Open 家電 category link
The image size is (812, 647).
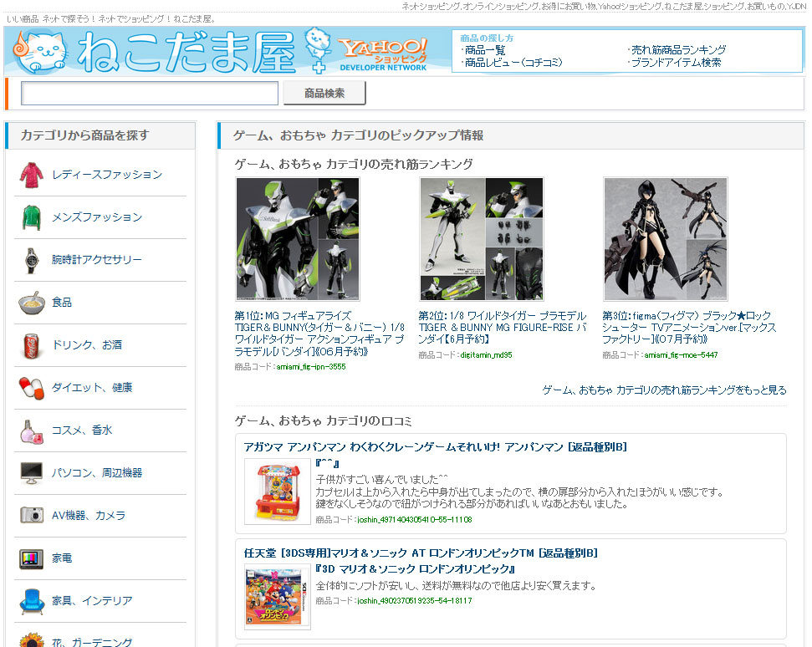coord(62,558)
